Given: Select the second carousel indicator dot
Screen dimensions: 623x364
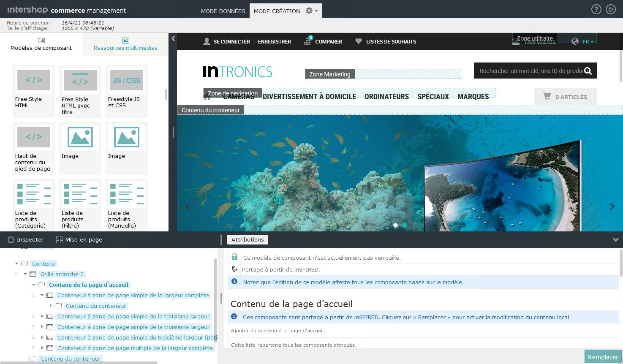Looking at the screenshot, I should 404,225.
